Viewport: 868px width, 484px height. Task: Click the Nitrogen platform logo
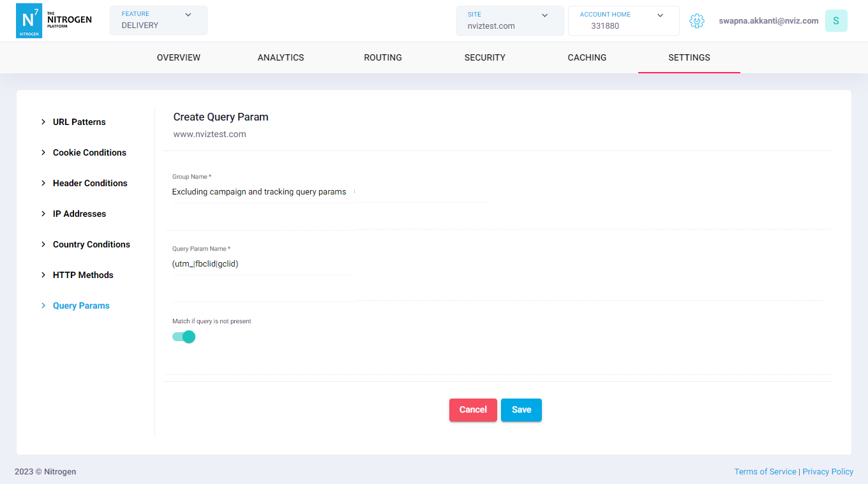(x=54, y=20)
